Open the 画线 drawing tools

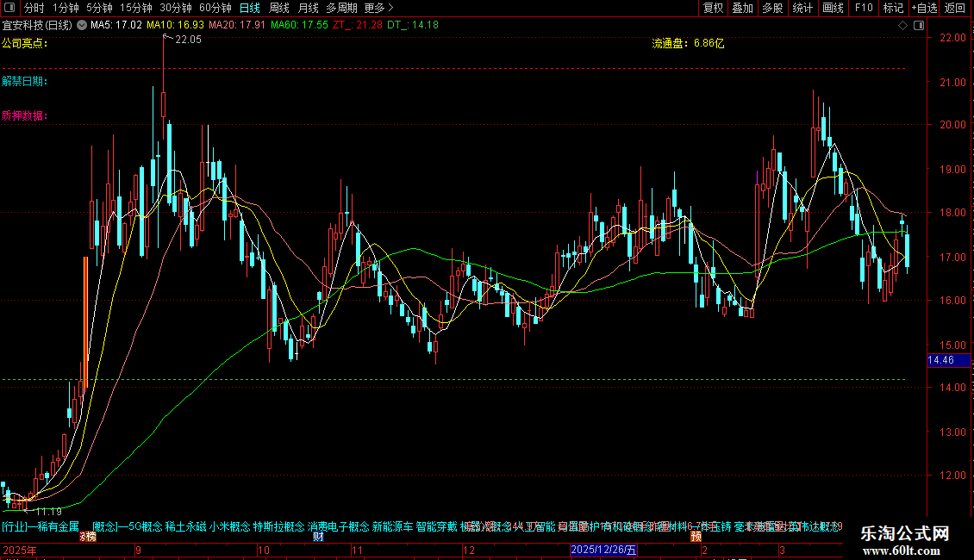point(833,8)
